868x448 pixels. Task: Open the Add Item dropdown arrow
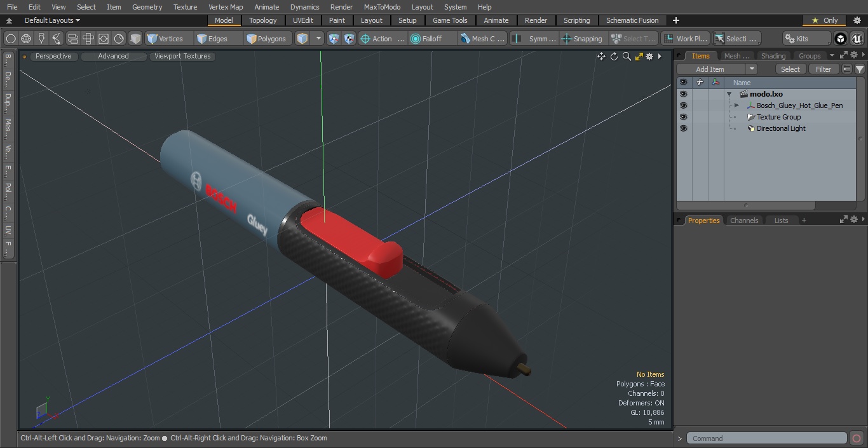pyautogui.click(x=751, y=69)
